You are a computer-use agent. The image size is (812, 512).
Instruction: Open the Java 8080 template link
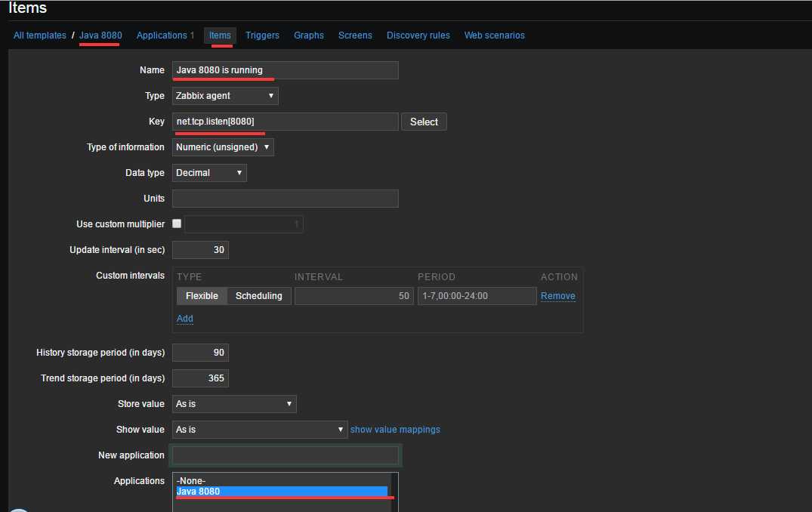(100, 35)
